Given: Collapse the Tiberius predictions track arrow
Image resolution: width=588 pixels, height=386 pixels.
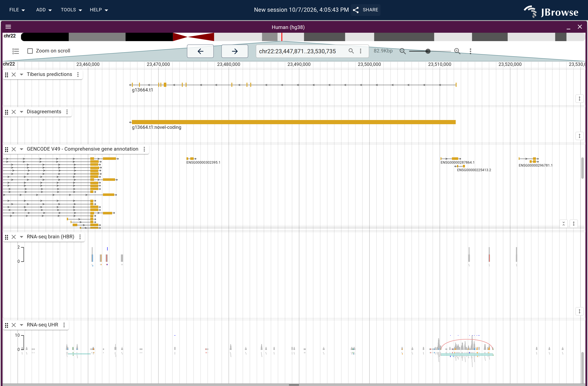Looking at the screenshot, I should pyautogui.click(x=21, y=74).
